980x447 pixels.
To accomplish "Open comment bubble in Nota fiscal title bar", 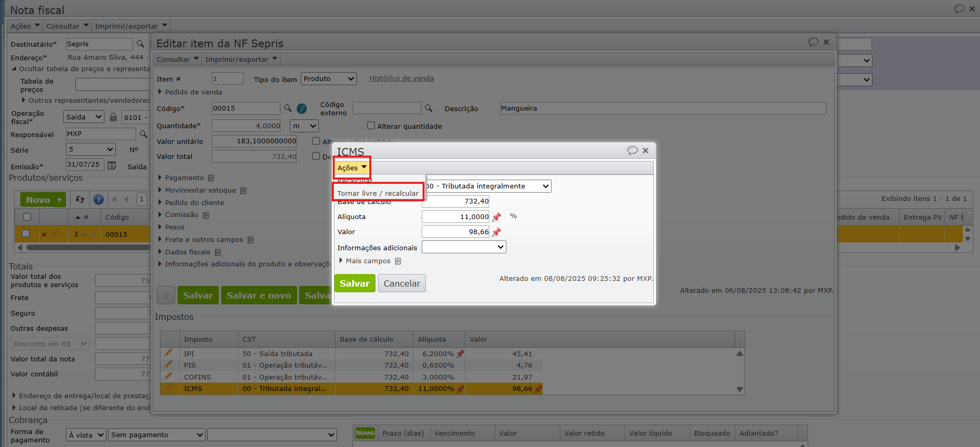I will (x=959, y=9).
